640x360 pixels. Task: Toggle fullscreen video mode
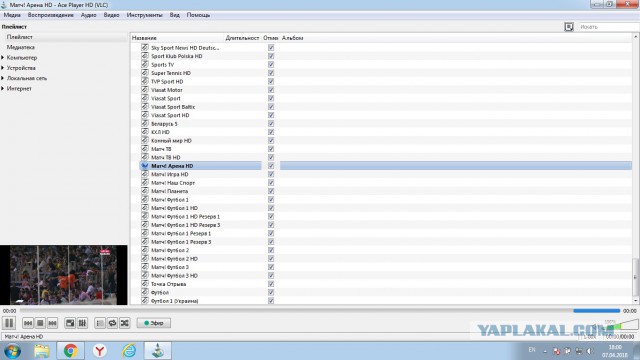click(70, 323)
